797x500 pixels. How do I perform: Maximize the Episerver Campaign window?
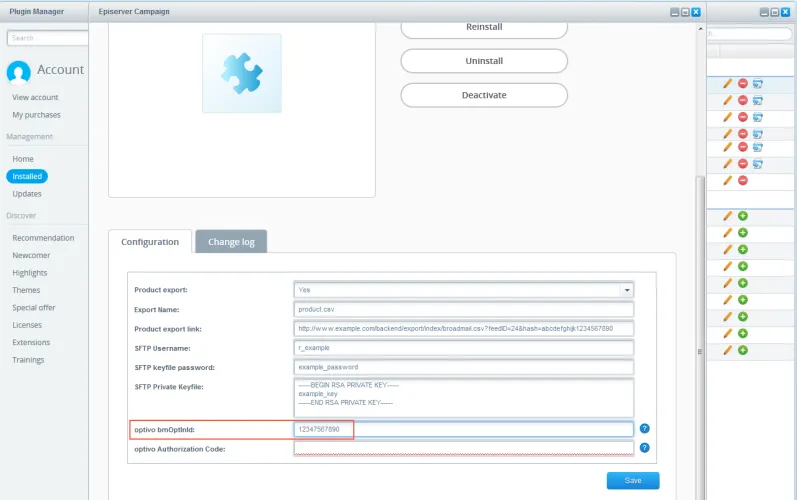tap(685, 12)
